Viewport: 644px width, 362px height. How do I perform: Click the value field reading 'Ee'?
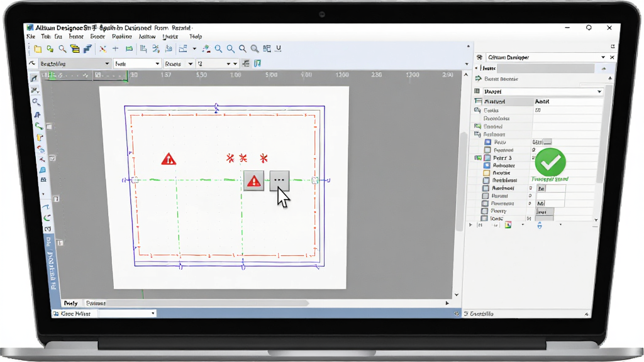[x=551, y=189]
